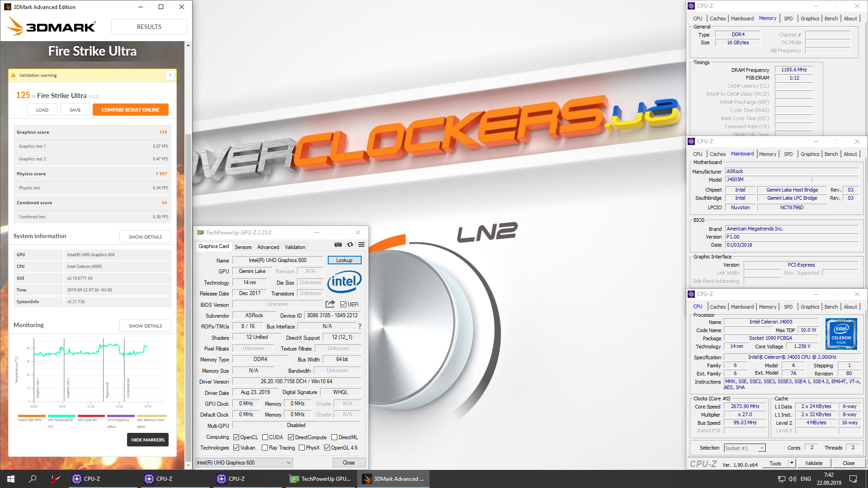Open notification center icon
The image size is (868, 488).
853,479
